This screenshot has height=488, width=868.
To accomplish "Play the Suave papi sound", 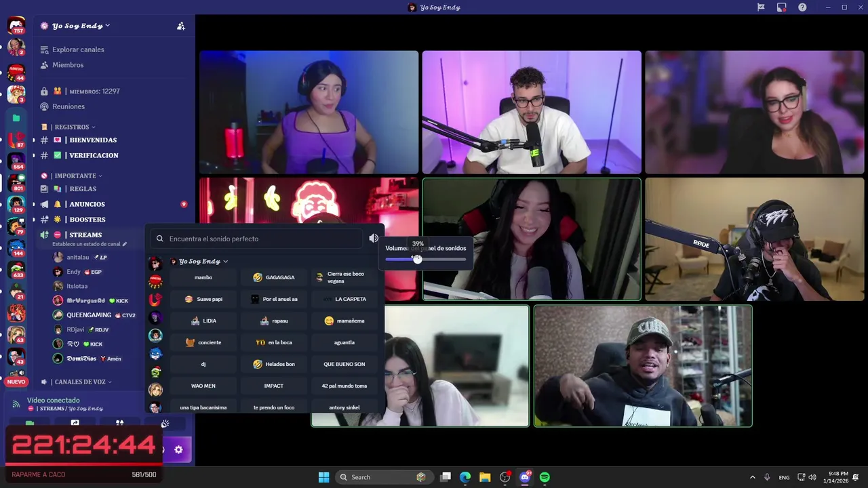I will pos(203,299).
